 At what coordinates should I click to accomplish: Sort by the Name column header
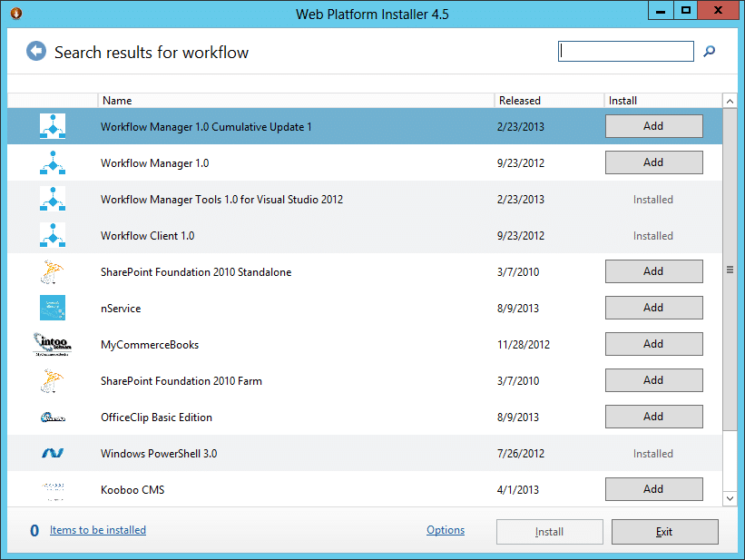tap(296, 101)
